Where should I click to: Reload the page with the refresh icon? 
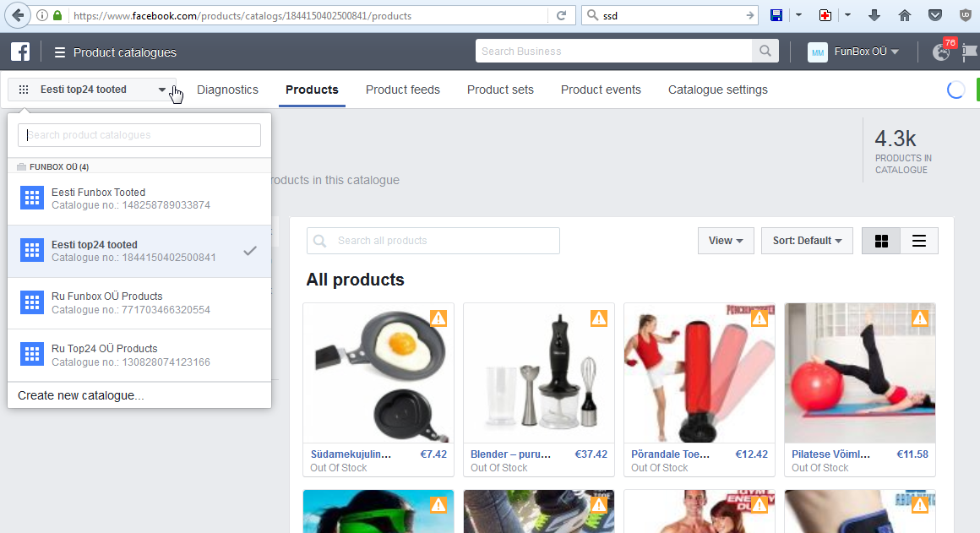tap(561, 15)
